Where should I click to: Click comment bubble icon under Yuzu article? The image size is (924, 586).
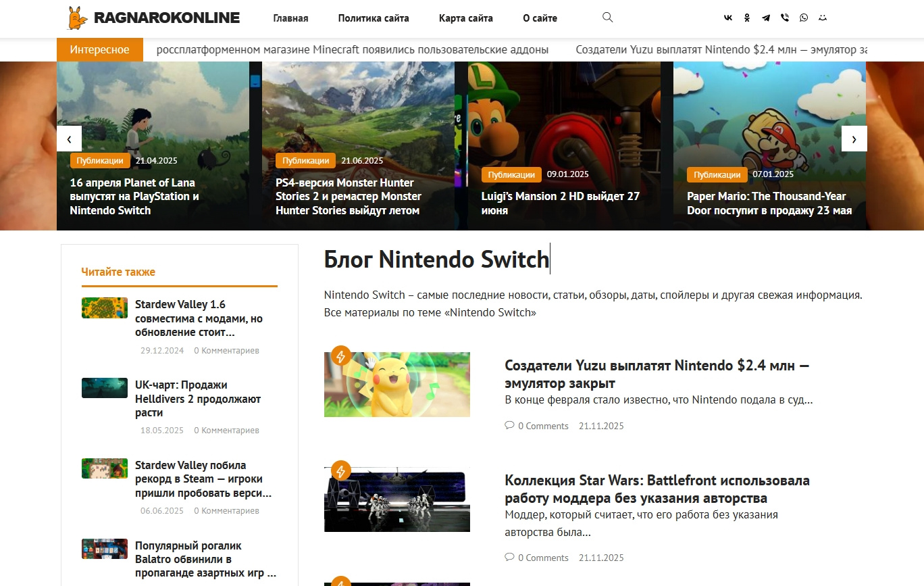tap(509, 426)
